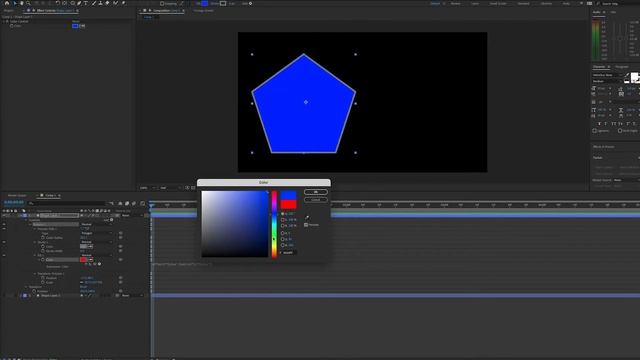Toggle the Motion Blur timeline header icon
The image size is (640, 360).
click(133, 203)
